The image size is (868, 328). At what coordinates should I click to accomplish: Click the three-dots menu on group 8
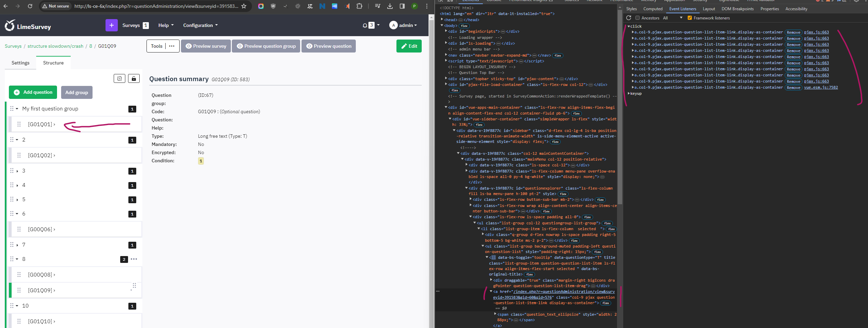point(134,259)
